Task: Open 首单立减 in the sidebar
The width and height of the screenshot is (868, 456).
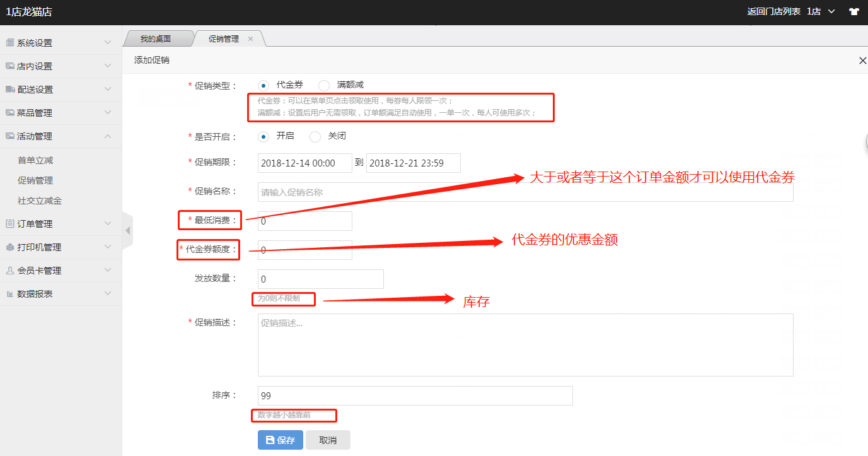Action: point(35,160)
